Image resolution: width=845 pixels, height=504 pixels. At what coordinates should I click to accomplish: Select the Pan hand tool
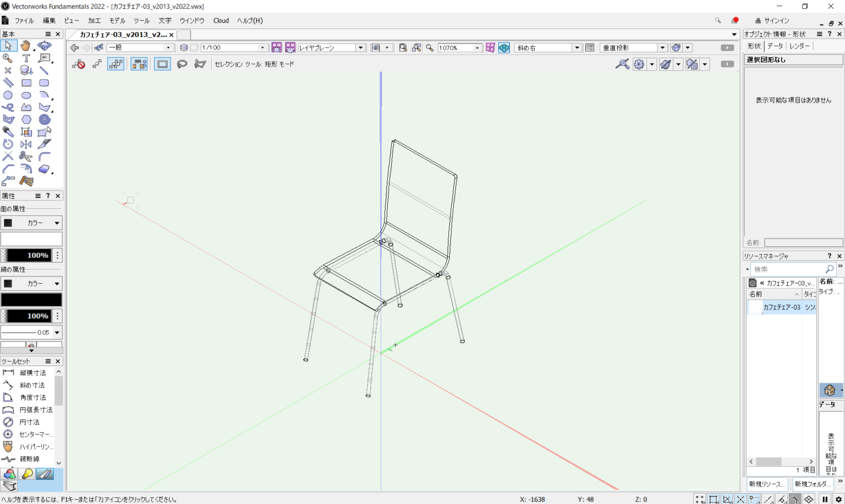26,46
